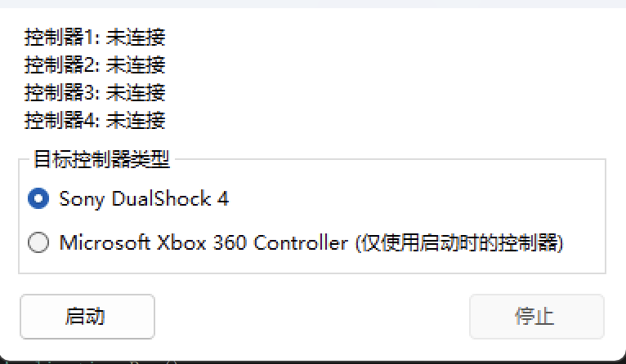Click the empty circle beside Microsoft Xbox 360
Image resolution: width=626 pixels, height=364 pixels.
click(x=38, y=242)
